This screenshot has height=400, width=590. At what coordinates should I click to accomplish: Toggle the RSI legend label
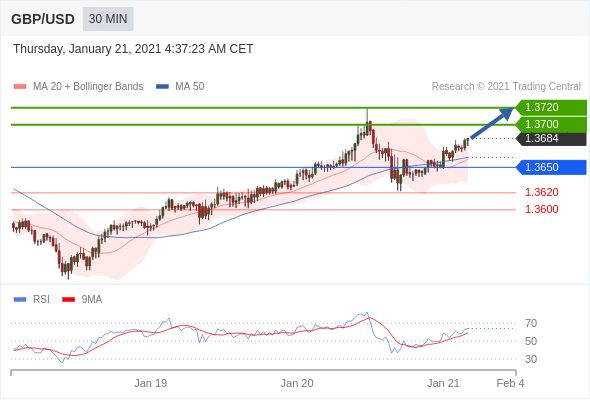point(41,300)
